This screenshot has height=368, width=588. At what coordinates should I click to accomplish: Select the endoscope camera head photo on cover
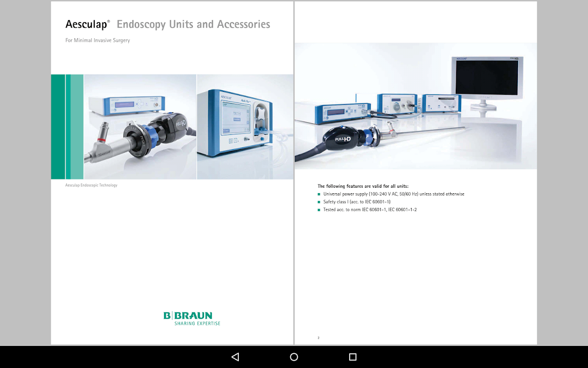pos(140,126)
